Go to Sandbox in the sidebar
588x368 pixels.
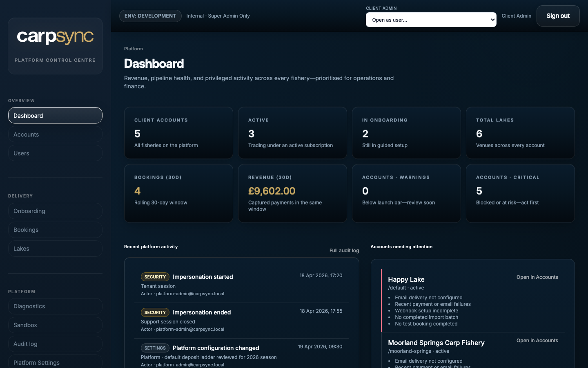tap(55, 325)
